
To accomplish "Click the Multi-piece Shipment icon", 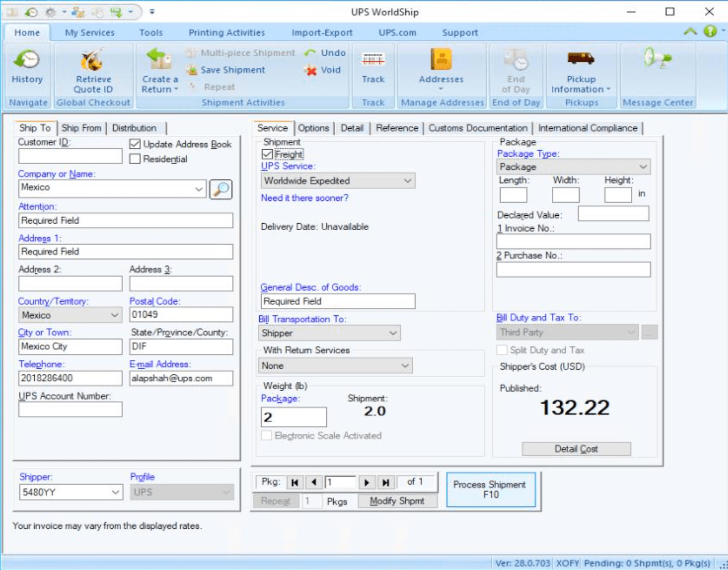I will pyautogui.click(x=191, y=53).
